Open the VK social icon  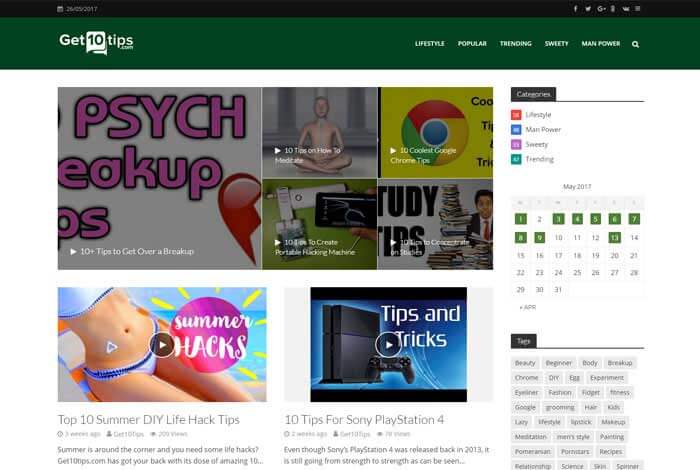[x=625, y=8]
